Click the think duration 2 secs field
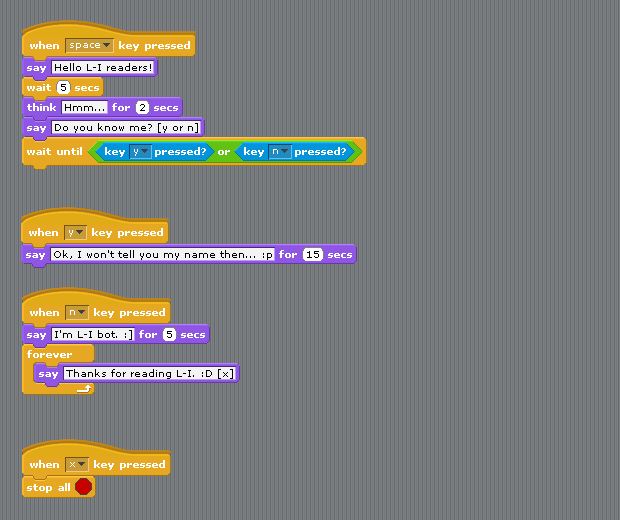 pos(142,108)
